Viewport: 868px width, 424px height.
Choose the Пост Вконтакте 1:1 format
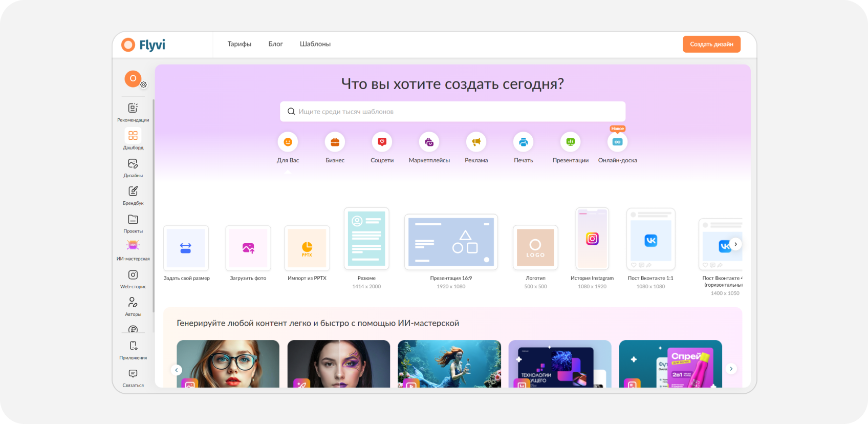(x=650, y=239)
